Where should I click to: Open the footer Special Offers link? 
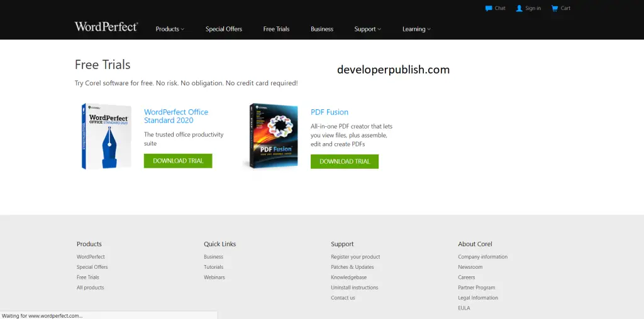click(x=92, y=267)
